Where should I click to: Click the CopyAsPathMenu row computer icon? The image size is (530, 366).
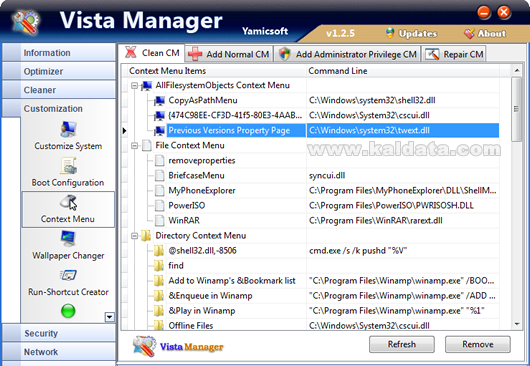pos(159,100)
